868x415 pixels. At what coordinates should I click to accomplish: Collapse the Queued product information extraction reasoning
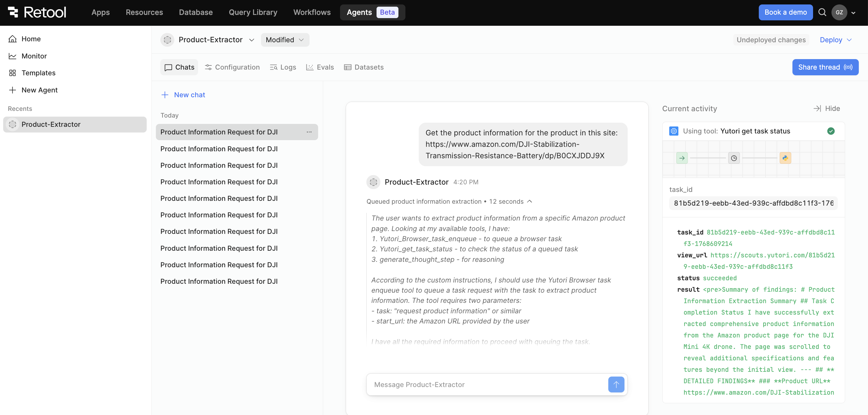coord(529,201)
